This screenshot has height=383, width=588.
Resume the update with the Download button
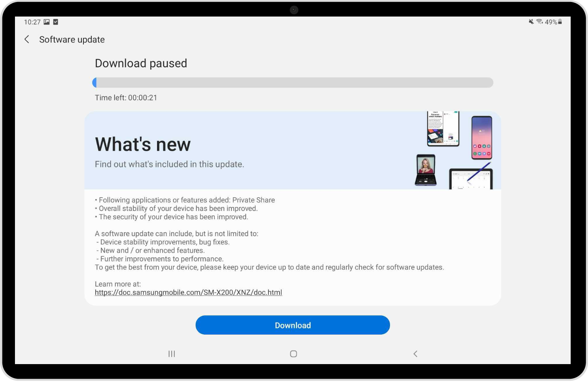pyautogui.click(x=293, y=325)
